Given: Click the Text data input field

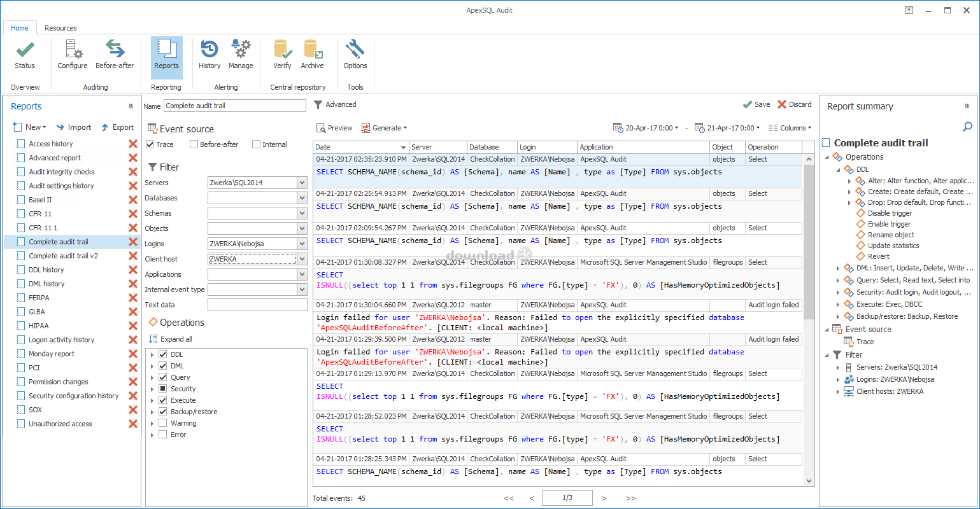Looking at the screenshot, I should [257, 305].
